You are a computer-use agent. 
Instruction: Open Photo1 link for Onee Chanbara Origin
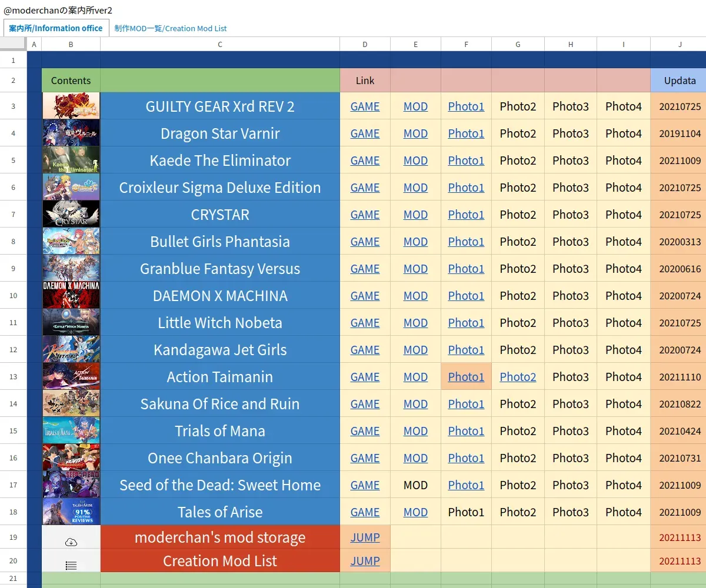click(x=466, y=458)
